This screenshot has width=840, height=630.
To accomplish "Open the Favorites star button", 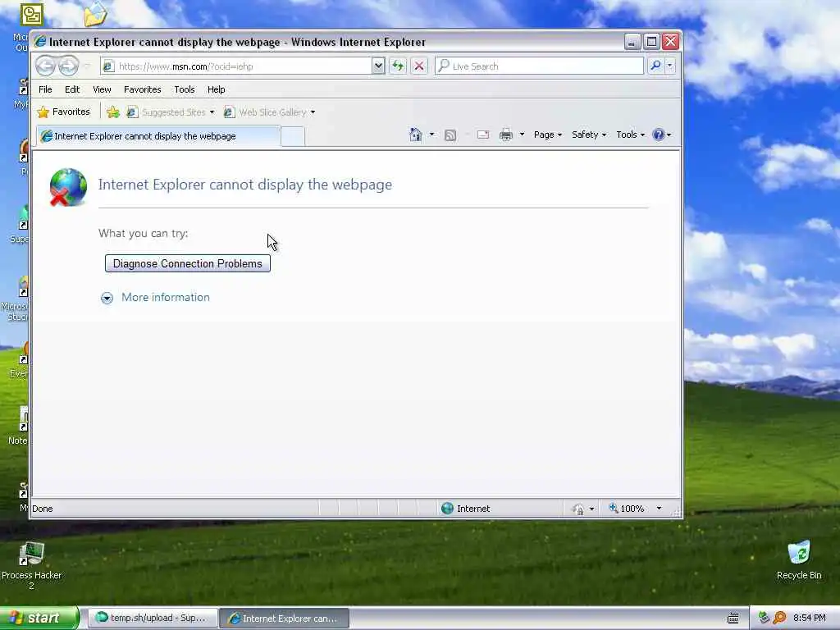I will pyautogui.click(x=64, y=112).
